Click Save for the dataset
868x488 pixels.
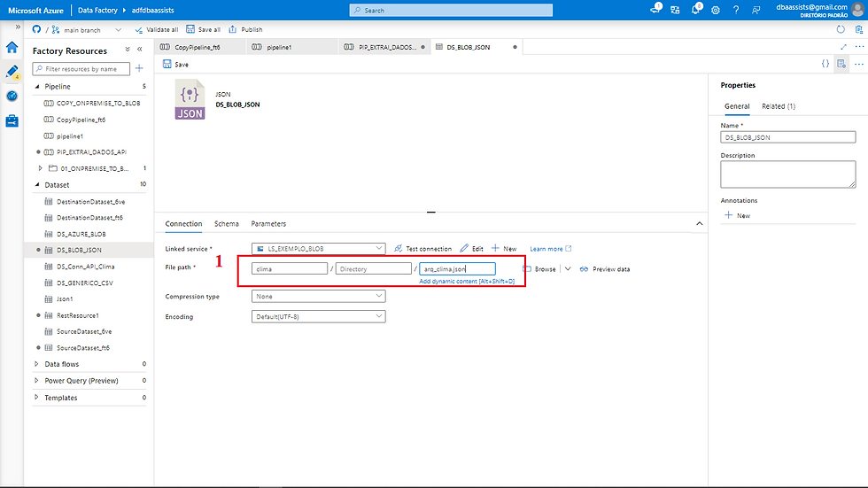175,64
